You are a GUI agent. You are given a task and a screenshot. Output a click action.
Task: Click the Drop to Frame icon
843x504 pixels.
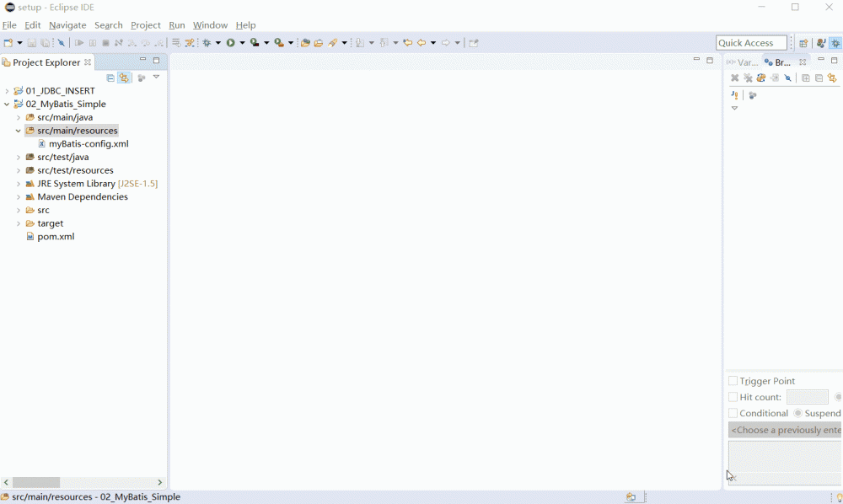[176, 43]
